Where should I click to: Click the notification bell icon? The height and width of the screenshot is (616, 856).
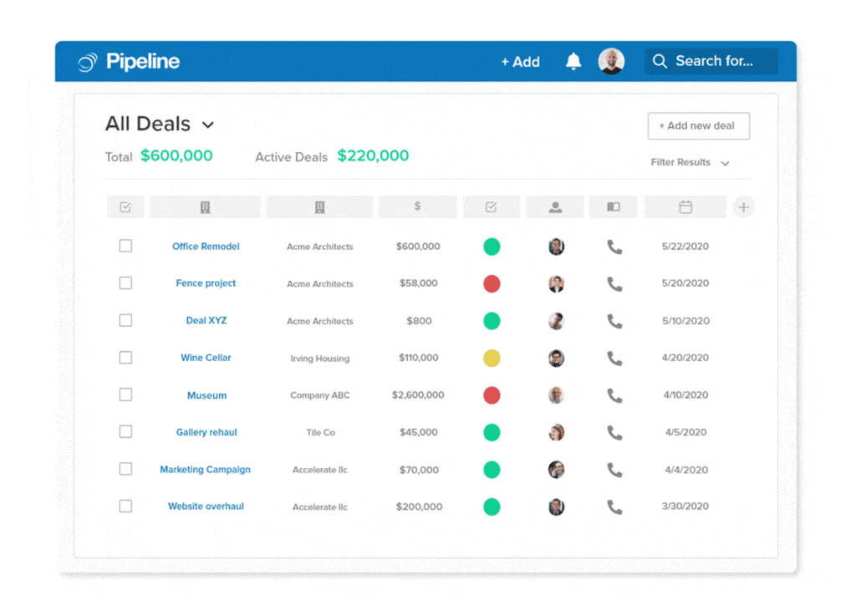pos(573,61)
